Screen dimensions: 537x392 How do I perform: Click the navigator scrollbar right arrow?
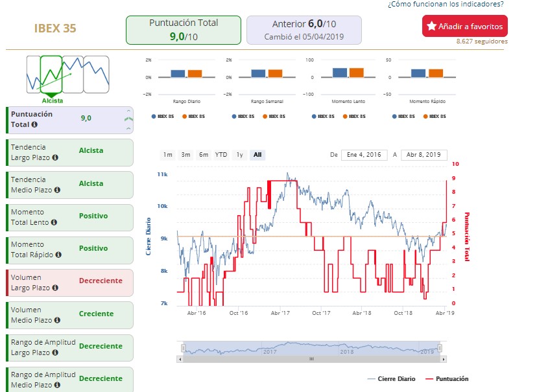coord(444,359)
